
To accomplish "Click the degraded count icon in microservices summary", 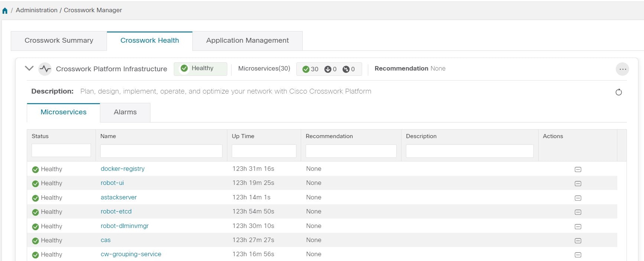I will (328, 69).
